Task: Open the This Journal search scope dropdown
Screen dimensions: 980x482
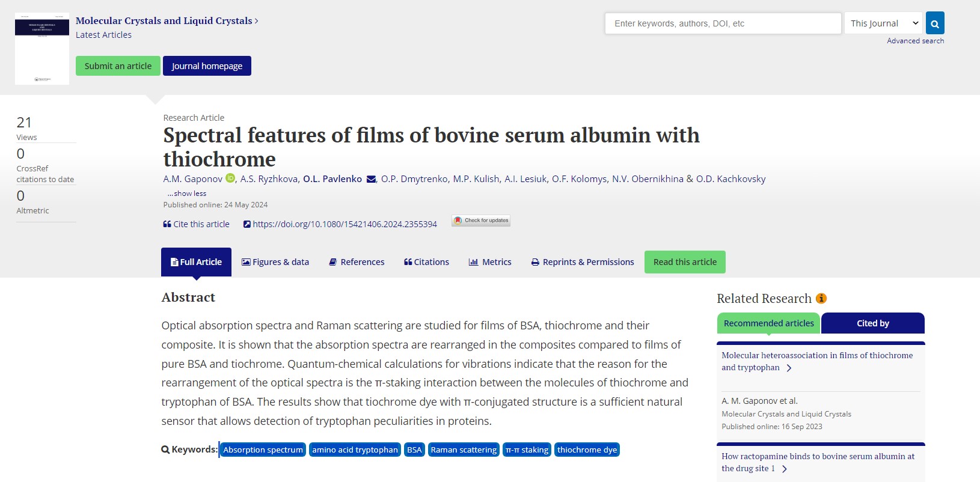Action: 883,23
